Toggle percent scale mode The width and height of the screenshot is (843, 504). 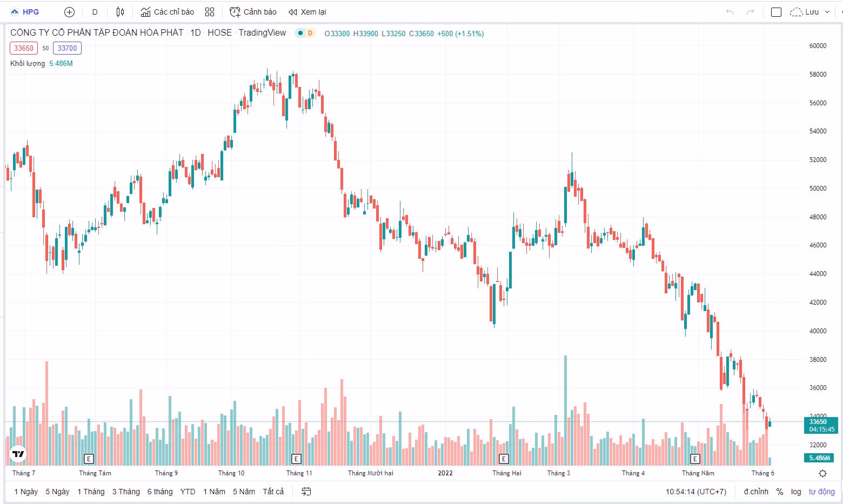point(779,492)
